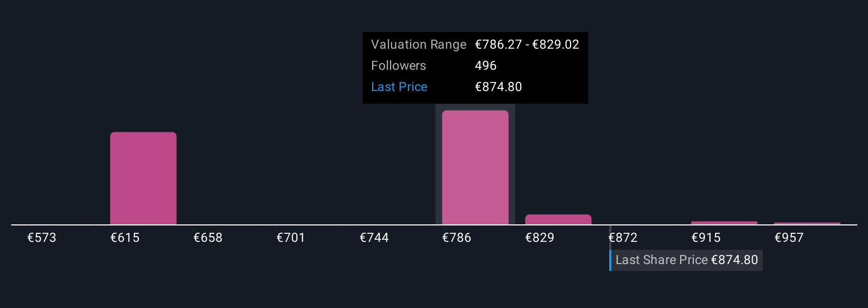Select the €786 axis label
The height and width of the screenshot is (308, 868).
[457, 238]
